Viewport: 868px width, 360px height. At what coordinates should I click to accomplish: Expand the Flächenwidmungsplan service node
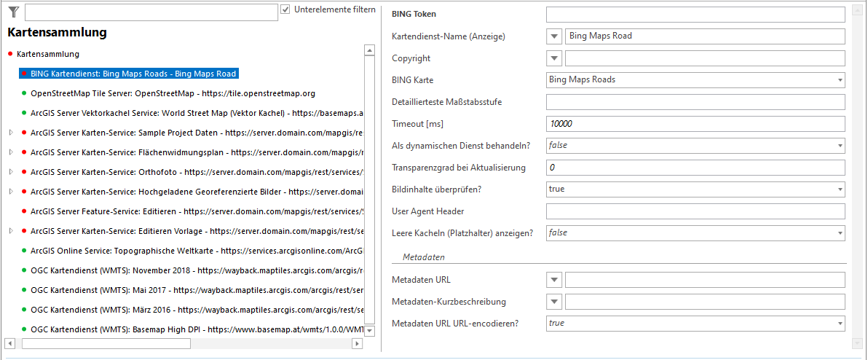coord(12,152)
